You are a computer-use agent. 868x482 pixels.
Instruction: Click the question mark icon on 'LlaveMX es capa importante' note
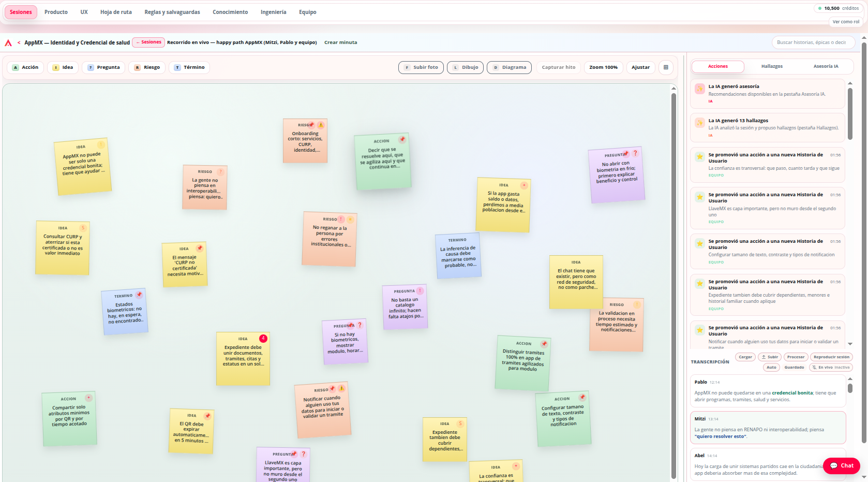point(304,454)
